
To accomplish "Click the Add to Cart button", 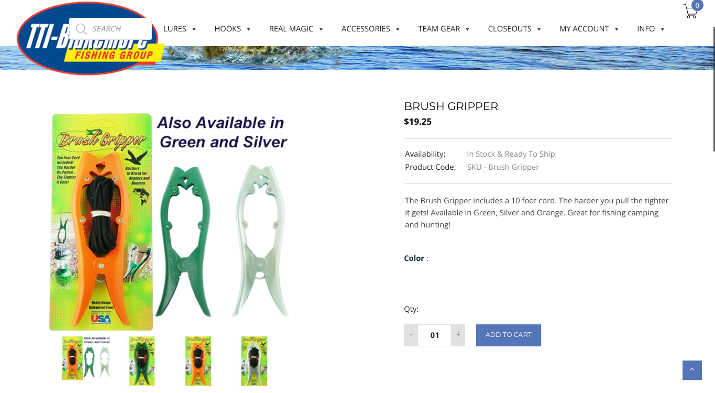I will [508, 335].
